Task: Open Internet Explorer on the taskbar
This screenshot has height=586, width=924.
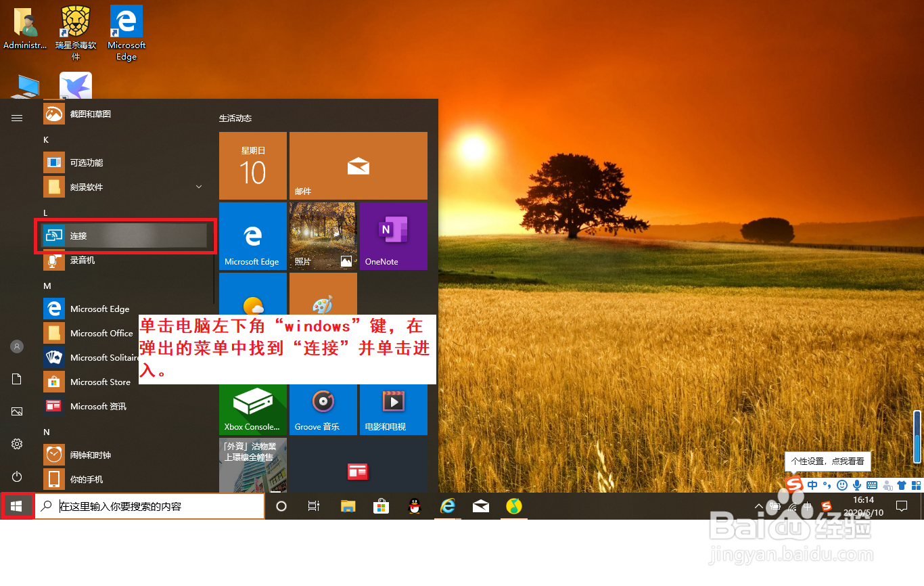Action: pyautogui.click(x=448, y=506)
